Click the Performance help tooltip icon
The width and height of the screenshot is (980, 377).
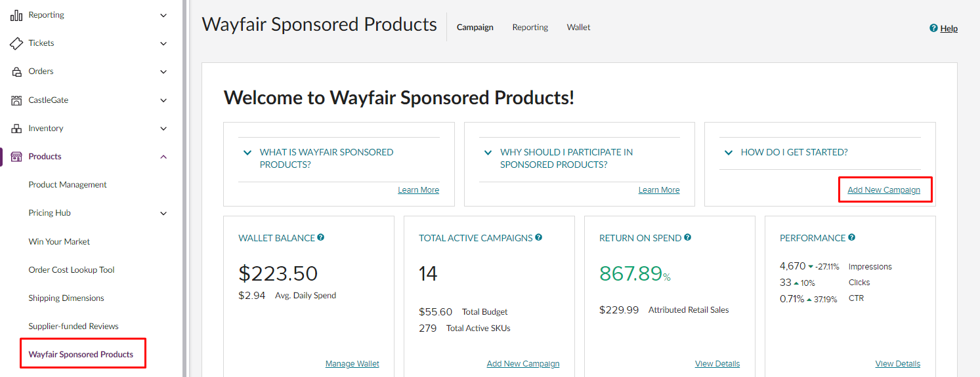point(851,237)
